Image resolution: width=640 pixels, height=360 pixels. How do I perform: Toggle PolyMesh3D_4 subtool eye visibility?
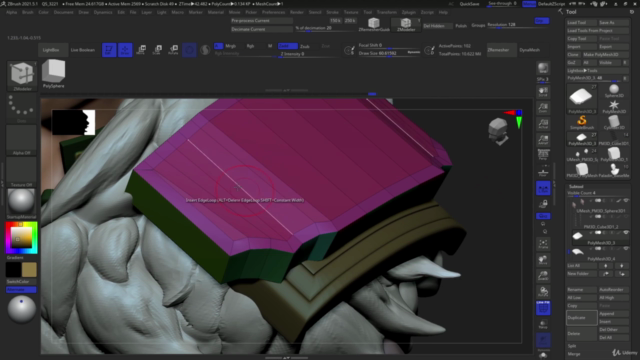pos(626,249)
